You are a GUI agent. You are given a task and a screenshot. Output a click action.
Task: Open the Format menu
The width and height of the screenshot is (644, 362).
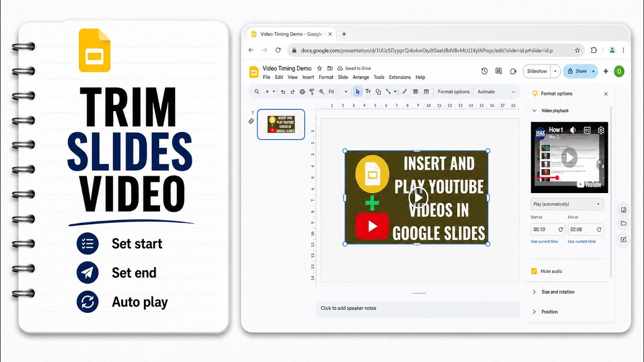coord(326,77)
